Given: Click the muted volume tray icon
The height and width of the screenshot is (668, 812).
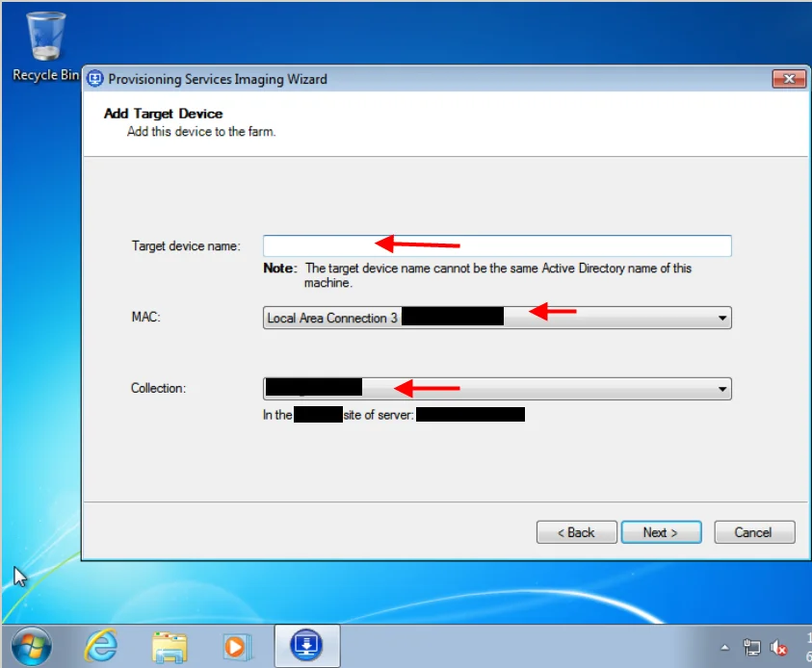Looking at the screenshot, I should [778, 647].
